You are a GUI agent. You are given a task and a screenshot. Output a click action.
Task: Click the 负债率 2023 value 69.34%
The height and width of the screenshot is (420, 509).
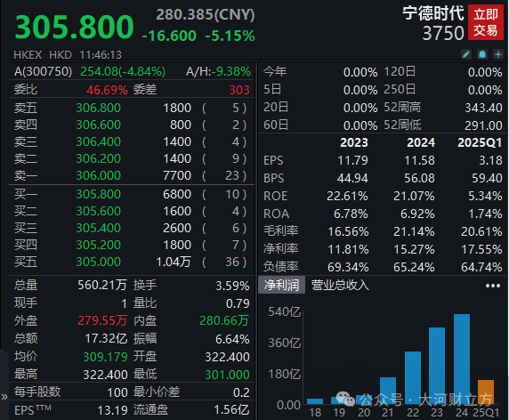[348, 268]
